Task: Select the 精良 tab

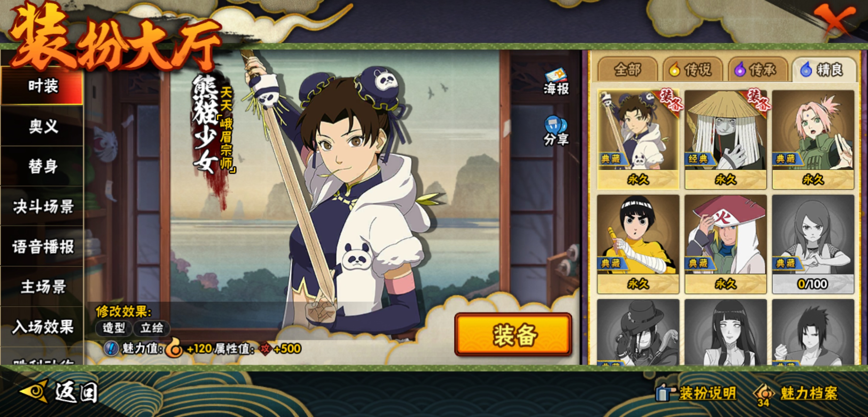Action: [824, 69]
